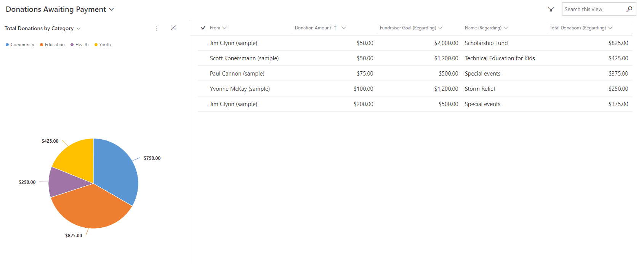Toggle Education legend series
The height and width of the screenshot is (264, 644).
[52, 45]
